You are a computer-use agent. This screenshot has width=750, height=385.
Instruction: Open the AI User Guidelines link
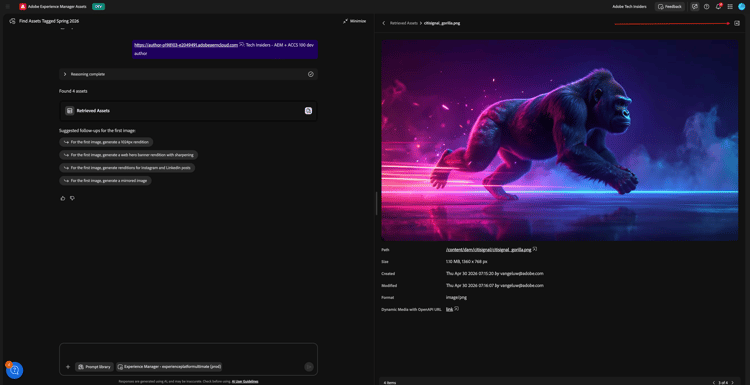(245, 381)
